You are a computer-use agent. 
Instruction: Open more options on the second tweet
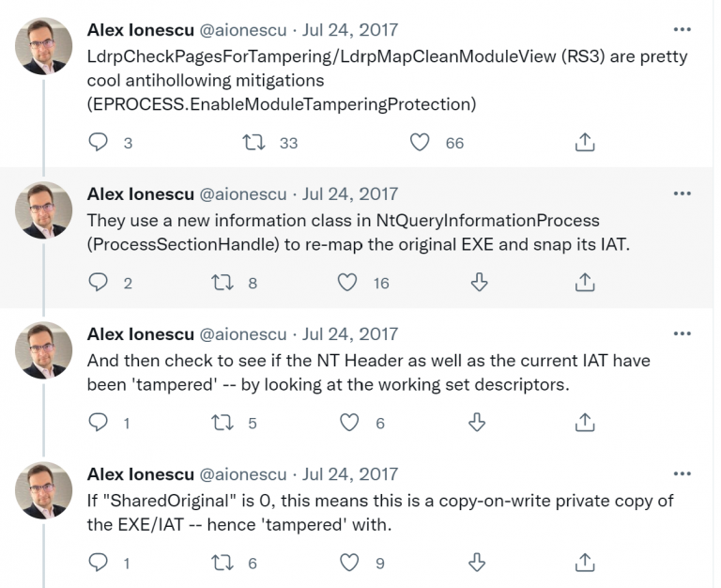683,193
